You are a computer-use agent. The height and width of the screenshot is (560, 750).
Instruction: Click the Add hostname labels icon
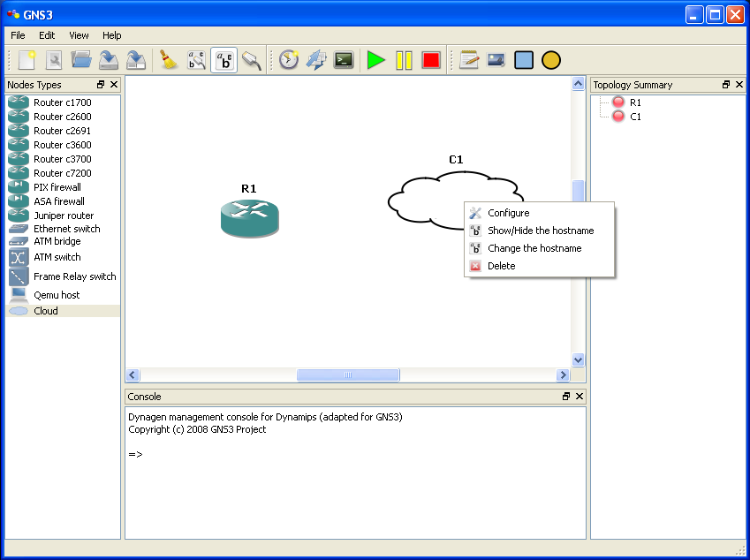pyautogui.click(x=196, y=60)
